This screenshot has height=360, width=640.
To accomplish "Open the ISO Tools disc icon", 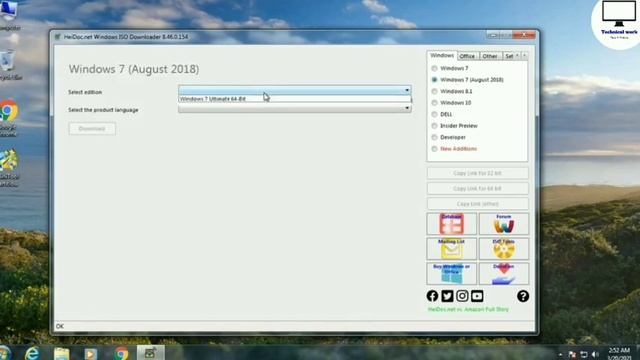I will pyautogui.click(x=504, y=249).
